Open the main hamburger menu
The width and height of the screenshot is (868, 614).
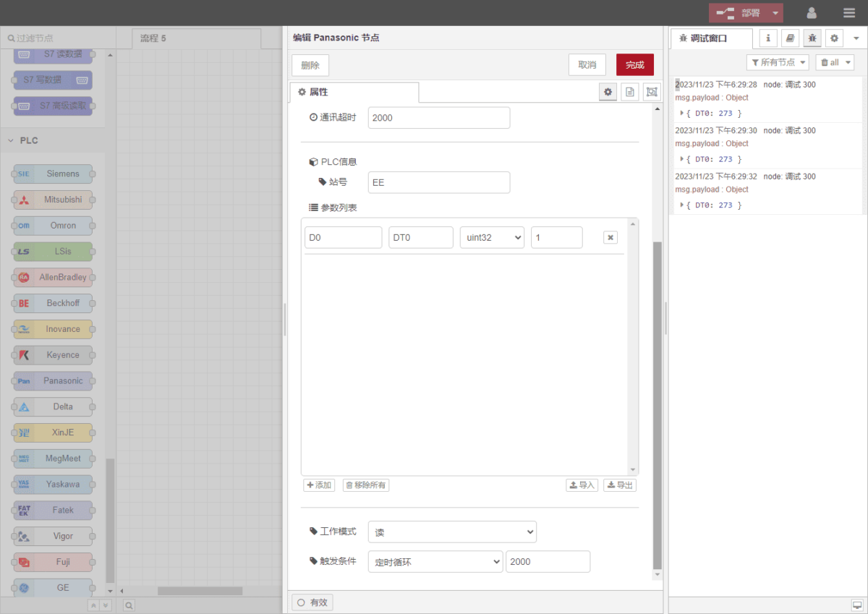tap(848, 13)
